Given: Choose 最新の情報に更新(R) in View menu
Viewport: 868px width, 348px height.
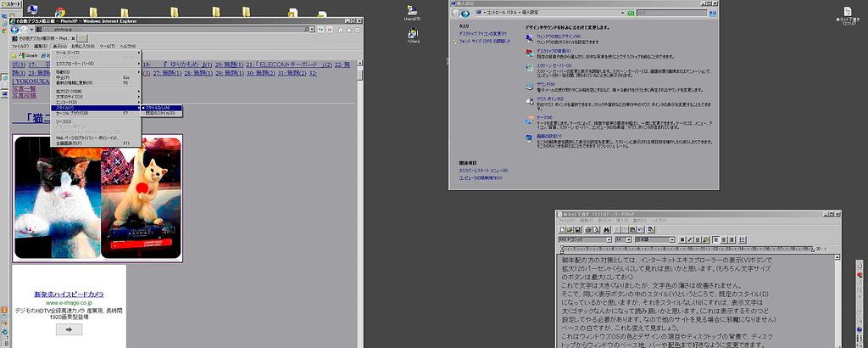Looking at the screenshot, I should [x=97, y=82].
